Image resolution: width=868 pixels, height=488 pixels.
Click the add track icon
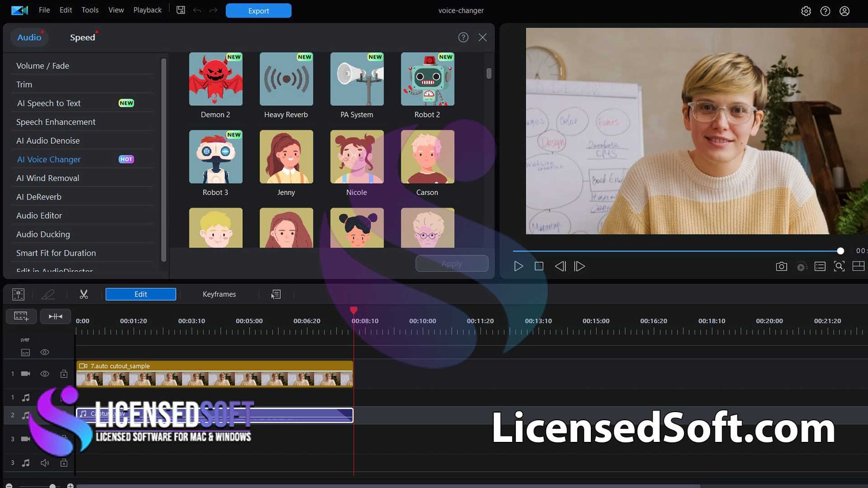(x=21, y=316)
